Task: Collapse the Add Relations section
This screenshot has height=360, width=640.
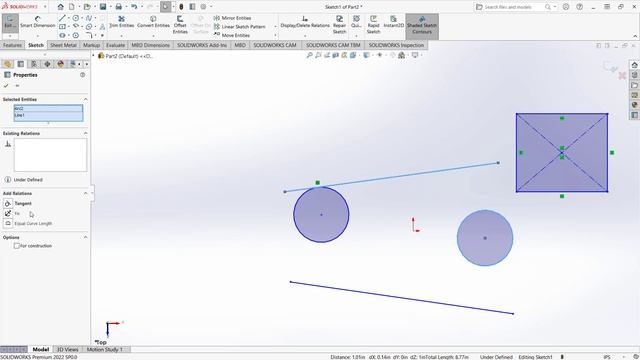Action: click(85, 193)
